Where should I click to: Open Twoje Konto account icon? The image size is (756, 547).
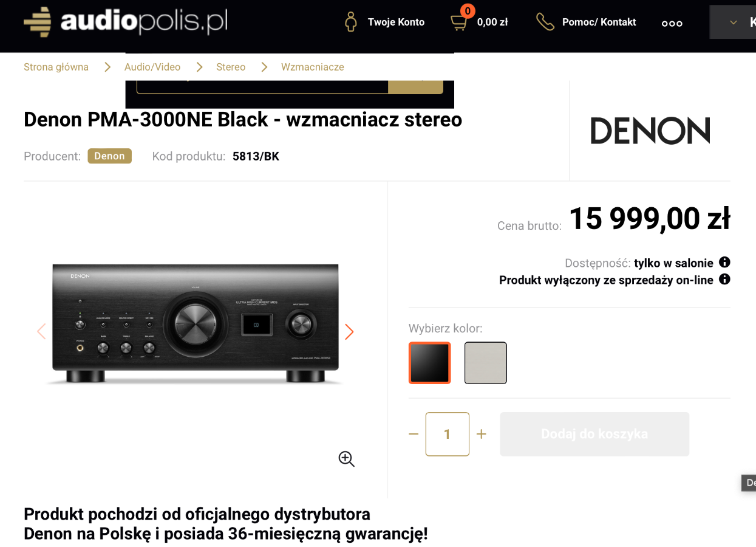(350, 22)
